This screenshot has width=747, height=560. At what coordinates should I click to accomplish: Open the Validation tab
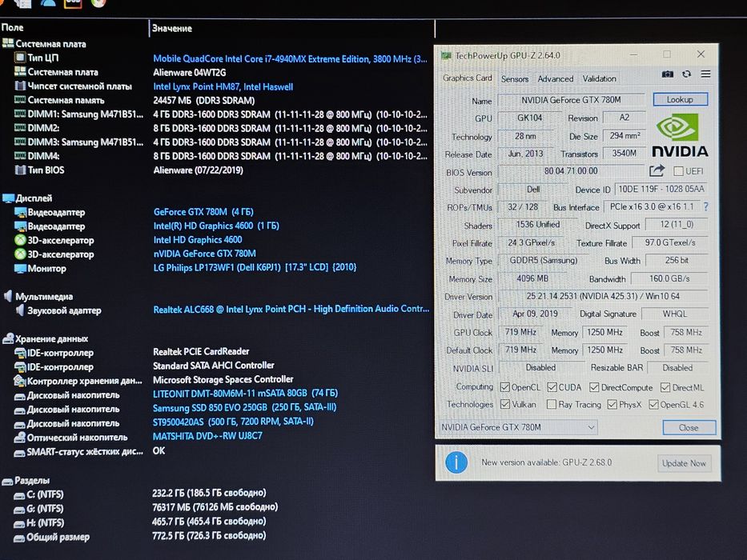tap(600, 79)
